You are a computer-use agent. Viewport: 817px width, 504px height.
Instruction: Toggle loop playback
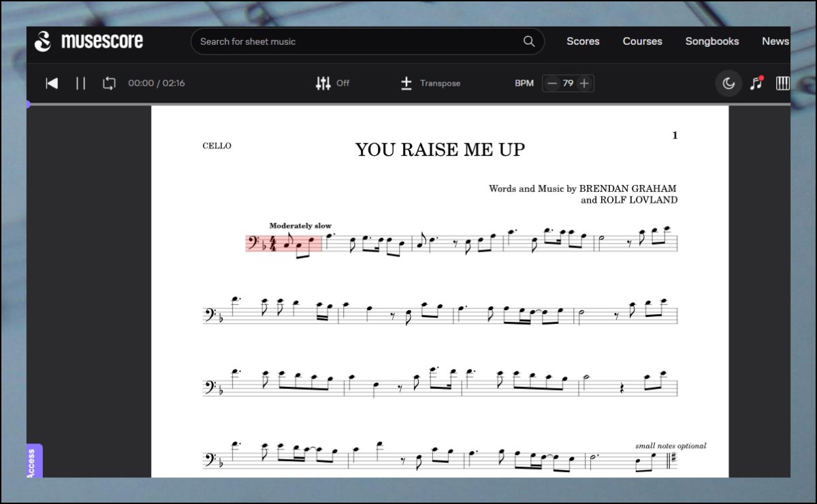109,83
